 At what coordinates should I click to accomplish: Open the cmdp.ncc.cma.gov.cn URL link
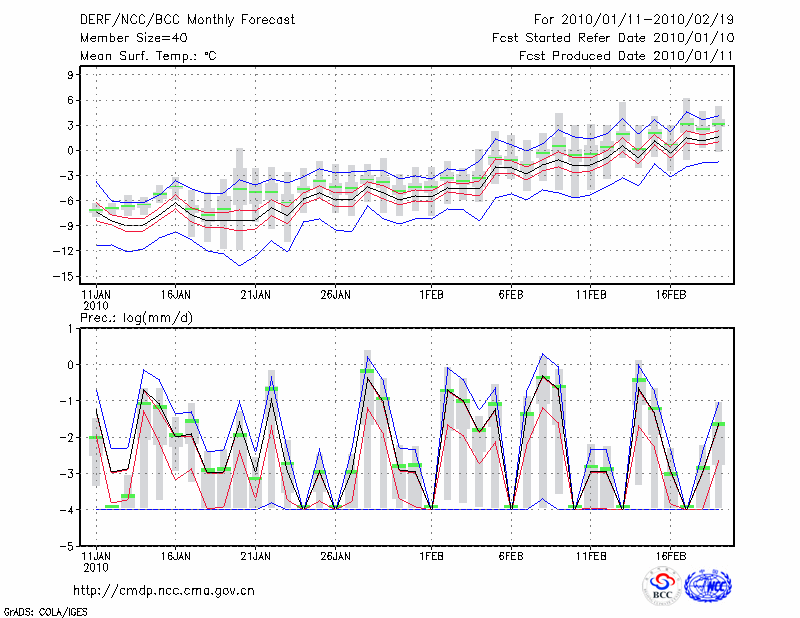(164, 590)
